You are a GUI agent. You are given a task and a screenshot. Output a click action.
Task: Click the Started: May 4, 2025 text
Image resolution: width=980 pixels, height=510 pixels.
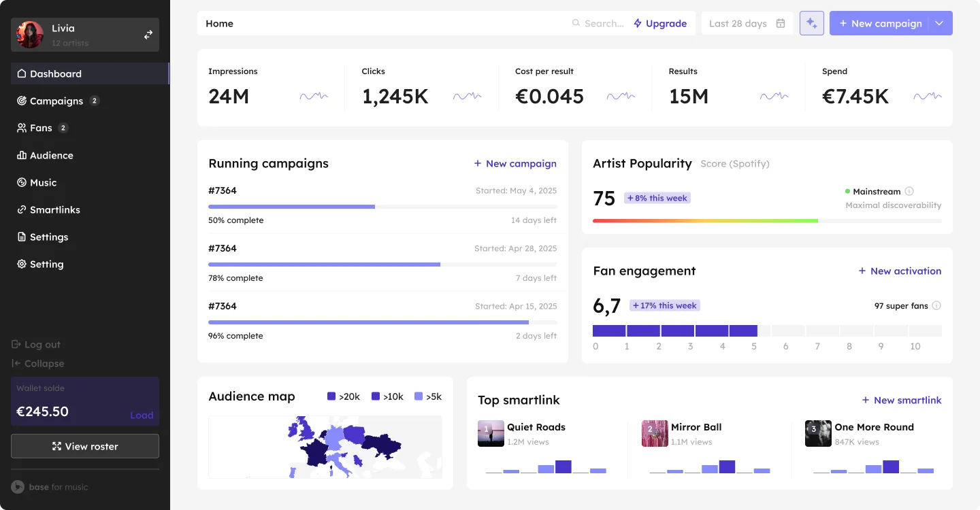click(516, 191)
